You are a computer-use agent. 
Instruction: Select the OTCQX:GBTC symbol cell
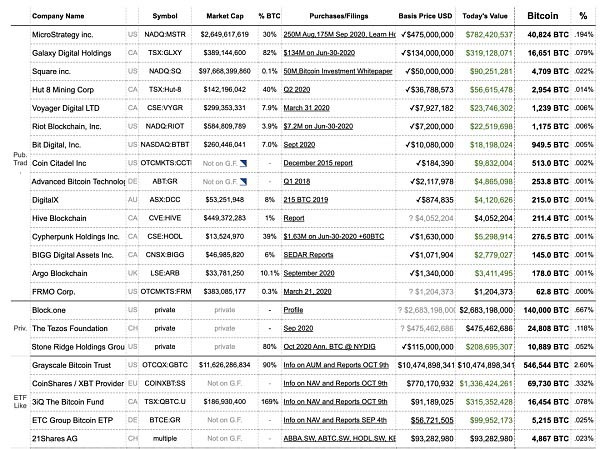tap(165, 365)
